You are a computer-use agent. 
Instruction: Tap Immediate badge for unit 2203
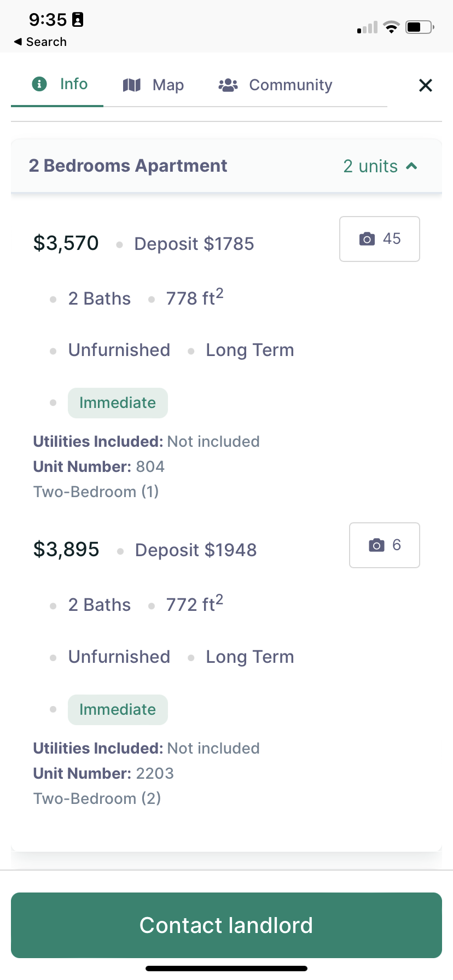point(118,710)
